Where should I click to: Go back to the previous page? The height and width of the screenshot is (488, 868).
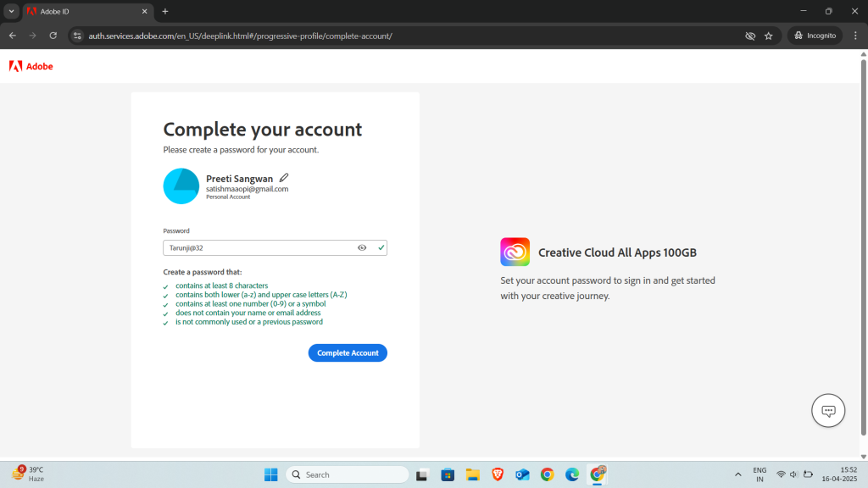(x=12, y=36)
